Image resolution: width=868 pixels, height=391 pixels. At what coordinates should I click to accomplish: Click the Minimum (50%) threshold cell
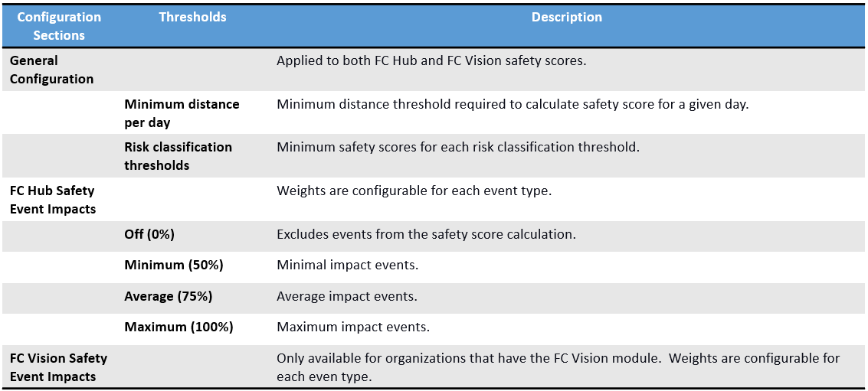coord(173,265)
